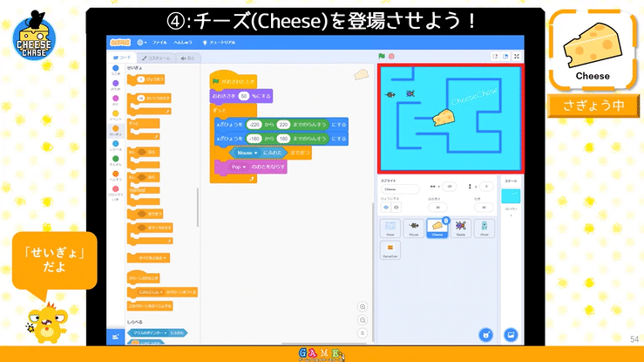Zoom out the script workspace
Image resolution: width=644 pixels, height=362 pixels.
[x=363, y=320]
